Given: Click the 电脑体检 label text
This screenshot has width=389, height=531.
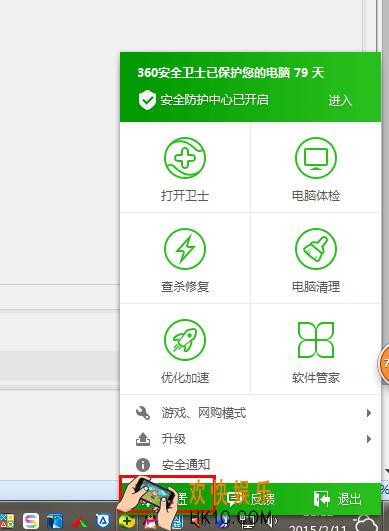Looking at the screenshot, I should pyautogui.click(x=316, y=196).
